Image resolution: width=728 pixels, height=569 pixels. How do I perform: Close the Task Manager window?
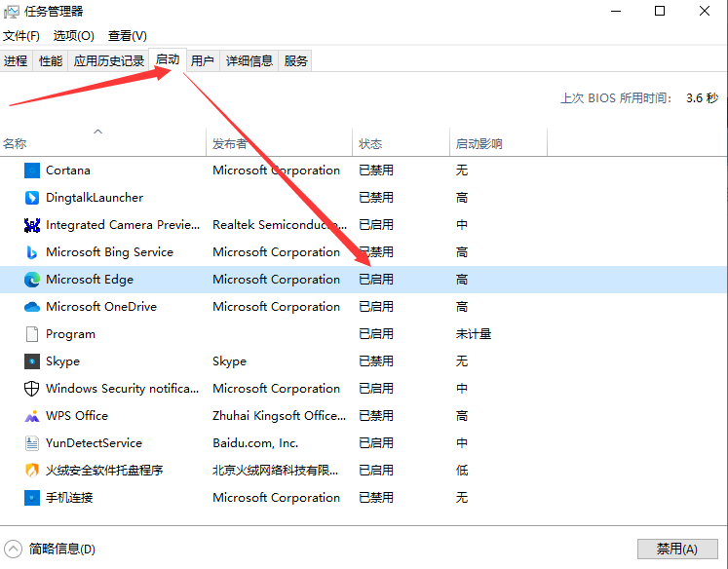point(705,11)
